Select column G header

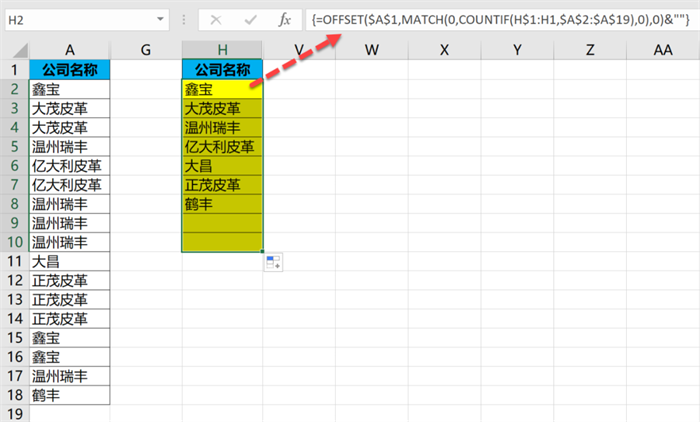coord(146,50)
